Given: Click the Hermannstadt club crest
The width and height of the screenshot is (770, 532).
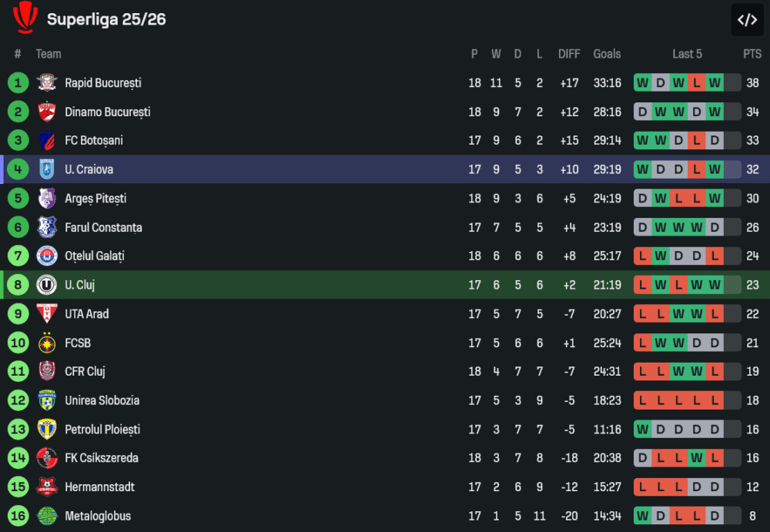Looking at the screenshot, I should [x=47, y=487].
